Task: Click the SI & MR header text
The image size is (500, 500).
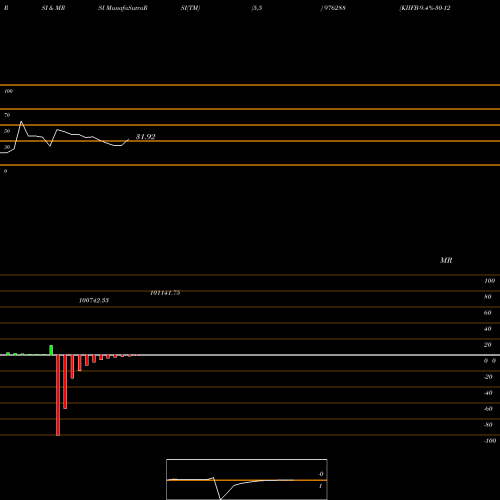Action: (53, 8)
